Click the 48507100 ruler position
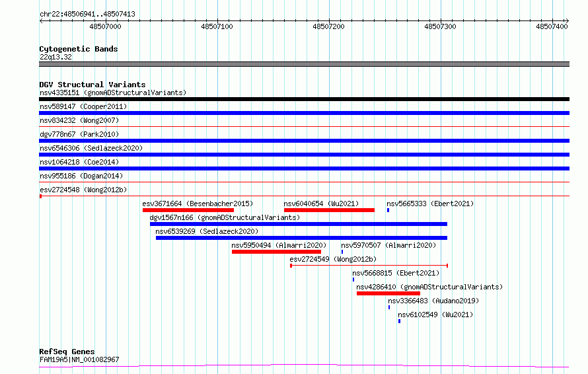Image resolution: width=588 pixels, height=374 pixels. 217,26
